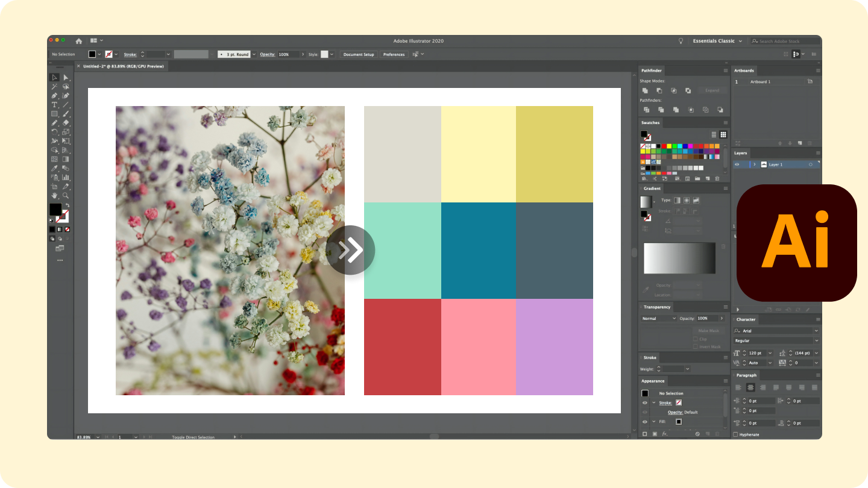Open Preferences from the control bar
868x488 pixels.
click(x=394, y=54)
